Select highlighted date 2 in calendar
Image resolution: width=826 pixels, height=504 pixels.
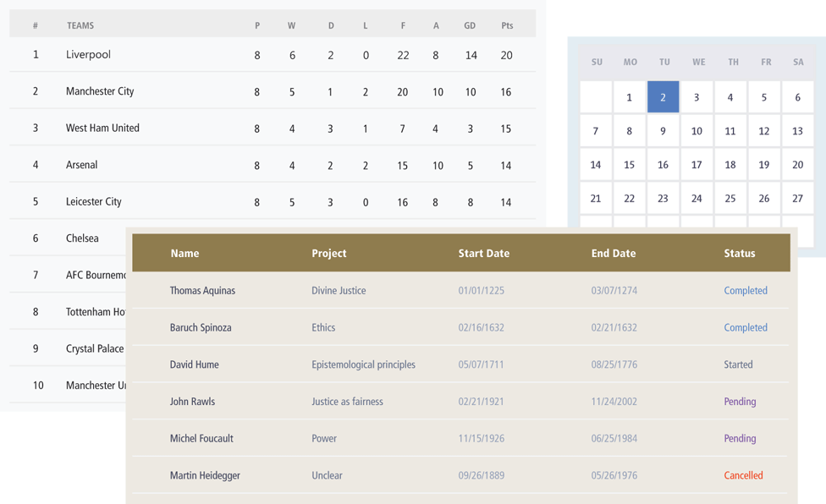(663, 97)
